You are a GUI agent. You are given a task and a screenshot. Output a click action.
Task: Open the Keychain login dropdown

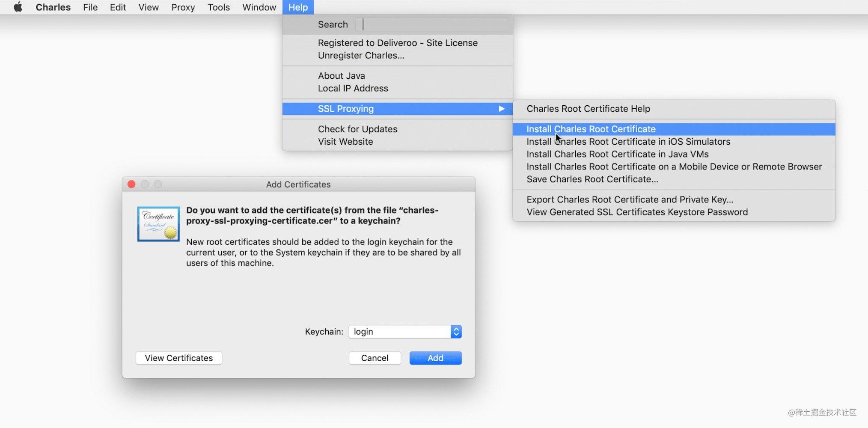(x=405, y=332)
